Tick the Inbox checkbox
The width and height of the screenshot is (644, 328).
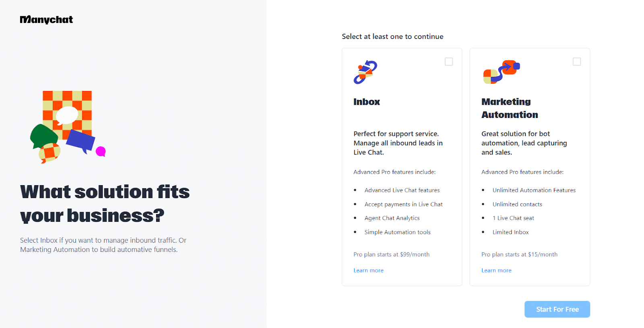[x=449, y=62]
